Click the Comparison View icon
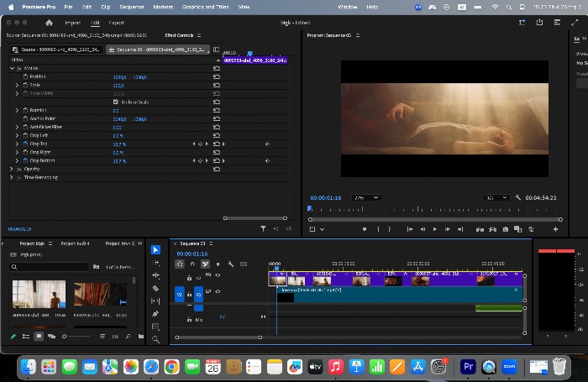 (x=518, y=229)
